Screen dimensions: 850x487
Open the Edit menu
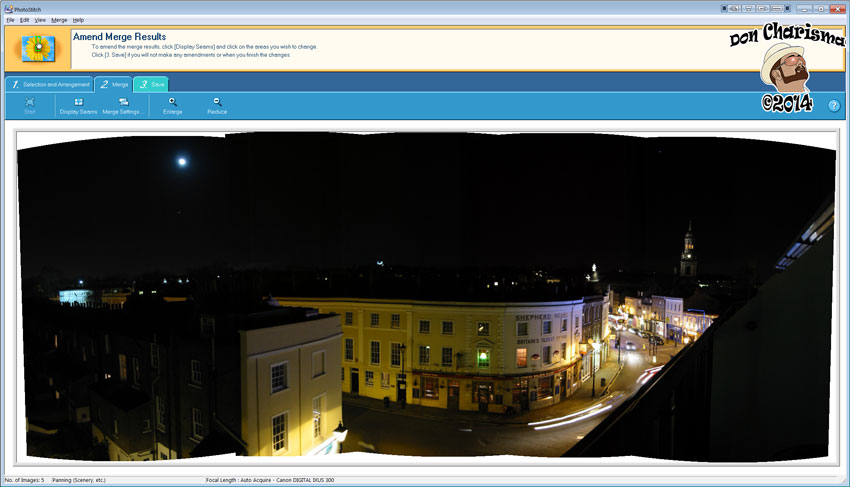pos(25,20)
